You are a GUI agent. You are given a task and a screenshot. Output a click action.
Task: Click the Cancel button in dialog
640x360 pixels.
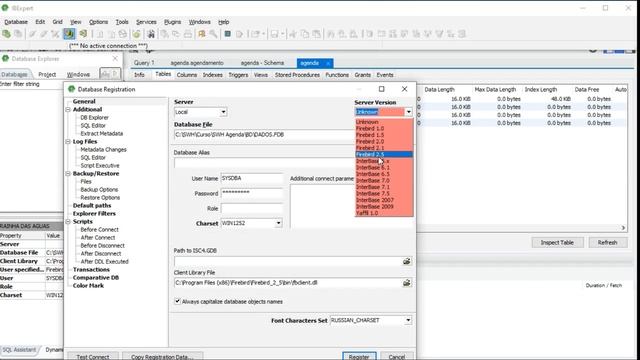397,356
